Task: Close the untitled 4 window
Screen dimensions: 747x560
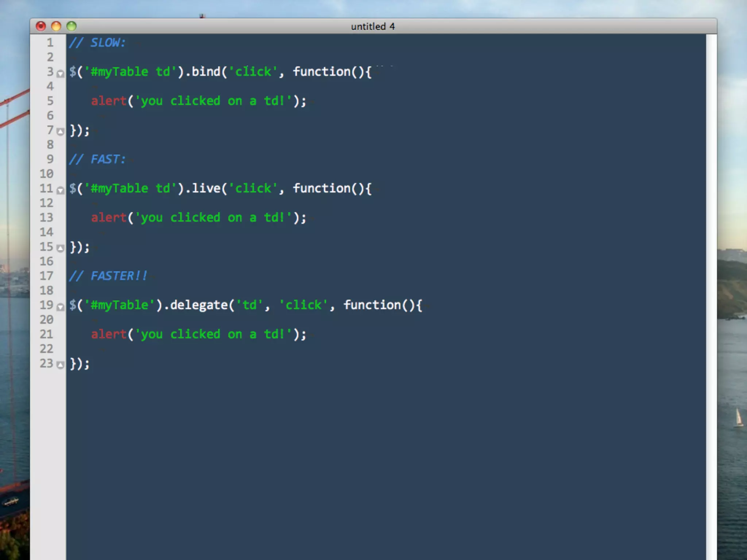Action: coord(41,26)
